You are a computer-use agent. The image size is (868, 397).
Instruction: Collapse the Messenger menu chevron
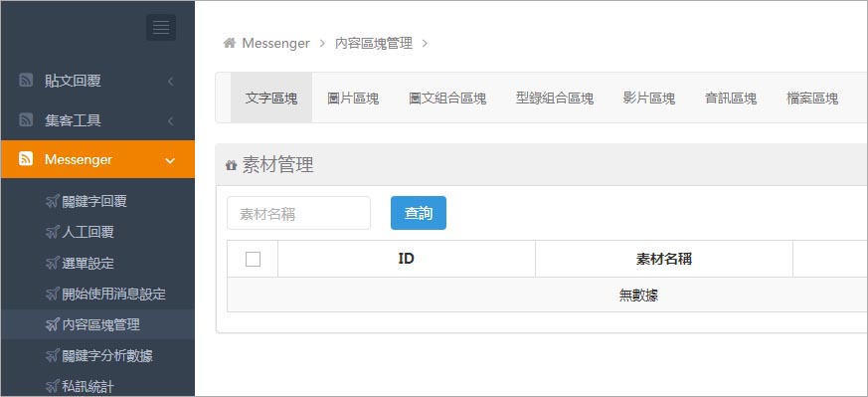[170, 160]
